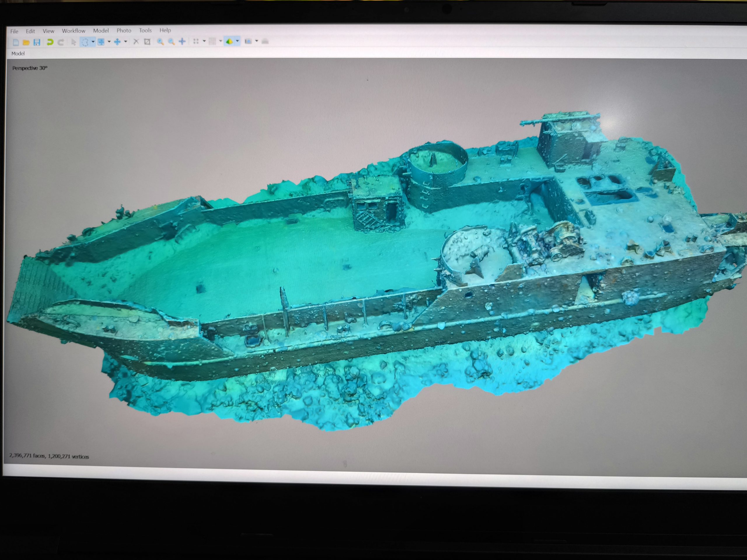Click the New project icon

[x=15, y=42]
